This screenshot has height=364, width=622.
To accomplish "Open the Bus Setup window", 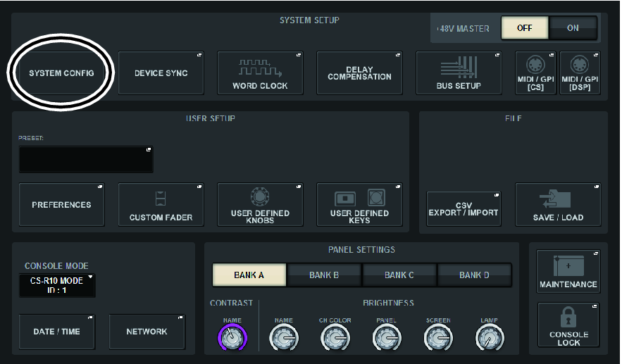I will pos(458,73).
